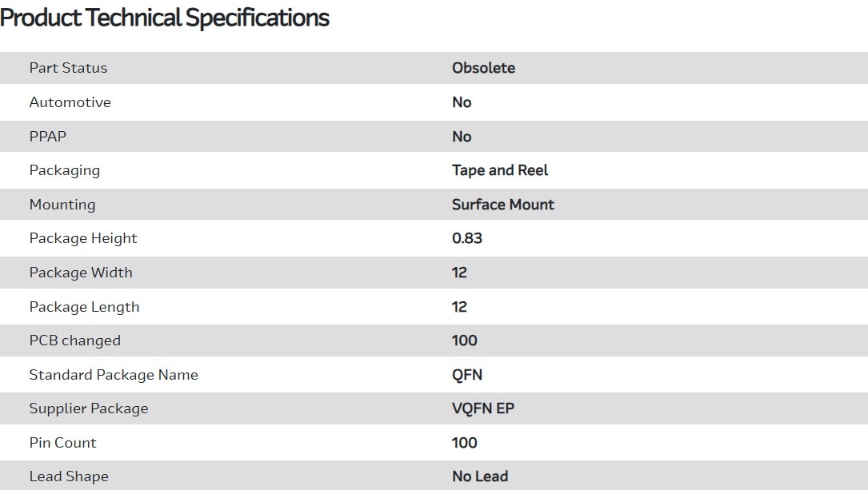
Task: Click the Packaging label
Action: click(65, 170)
